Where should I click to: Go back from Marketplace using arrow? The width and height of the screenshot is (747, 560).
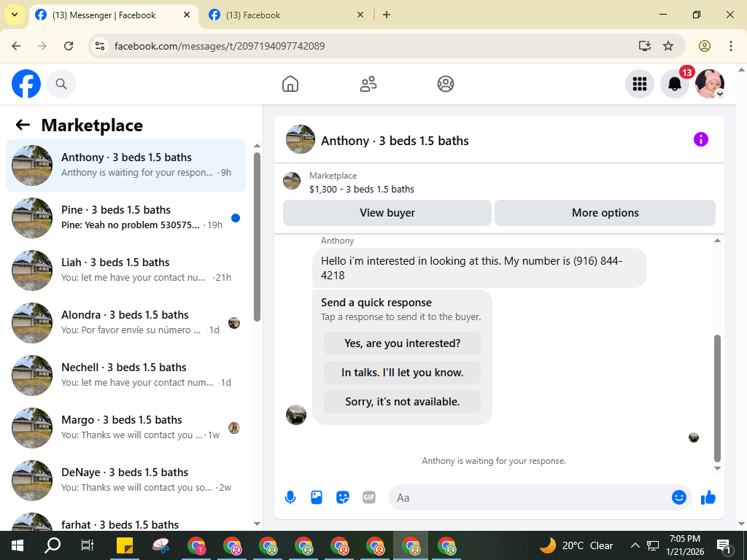[23, 125]
